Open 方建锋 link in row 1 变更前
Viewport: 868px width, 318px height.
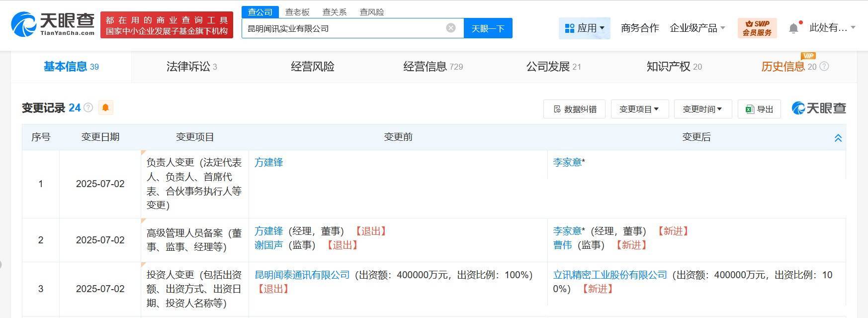tap(268, 162)
